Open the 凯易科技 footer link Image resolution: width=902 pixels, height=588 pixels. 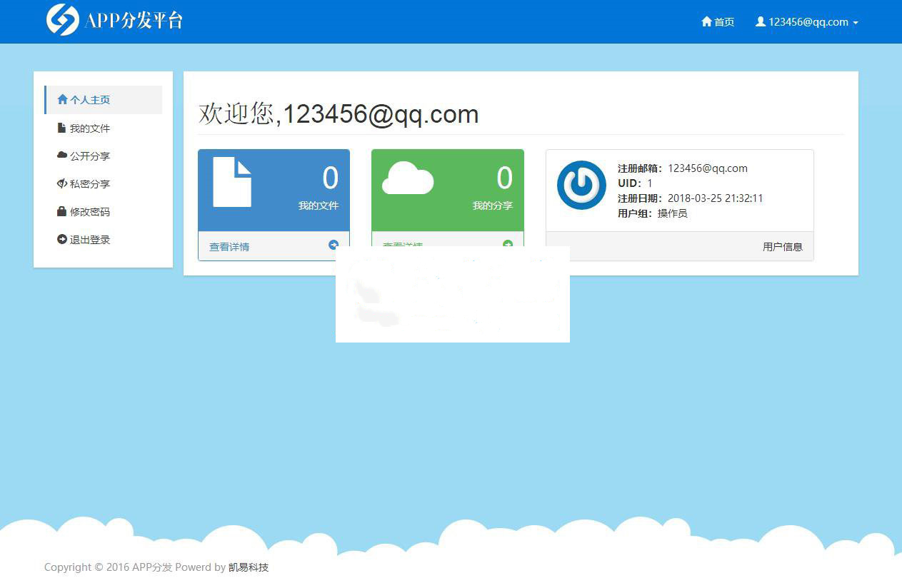pos(249,568)
